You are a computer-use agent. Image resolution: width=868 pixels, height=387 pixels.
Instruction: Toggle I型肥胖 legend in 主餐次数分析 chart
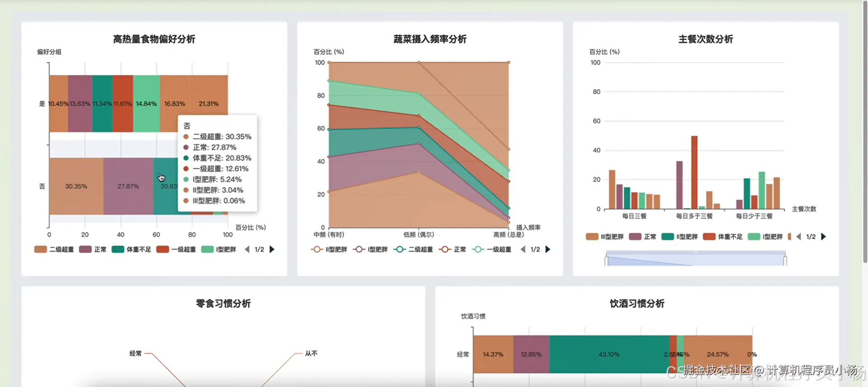pos(765,237)
